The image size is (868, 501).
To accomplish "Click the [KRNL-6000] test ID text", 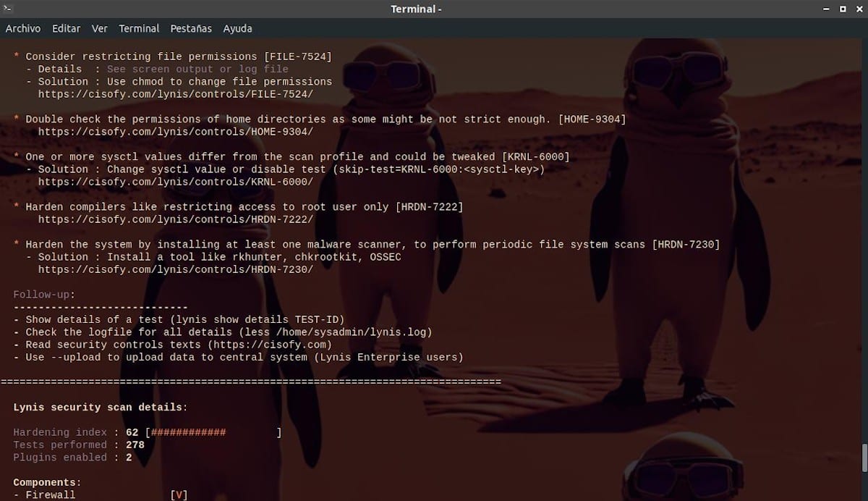I will [x=536, y=156].
